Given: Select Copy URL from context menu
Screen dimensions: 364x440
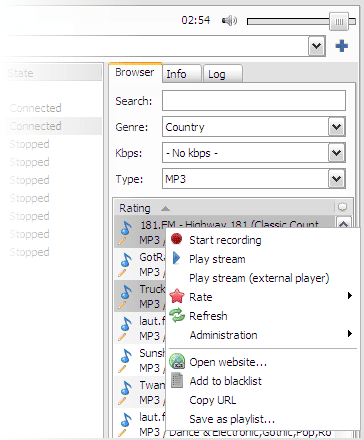Looking at the screenshot, I should tap(263, 400).
